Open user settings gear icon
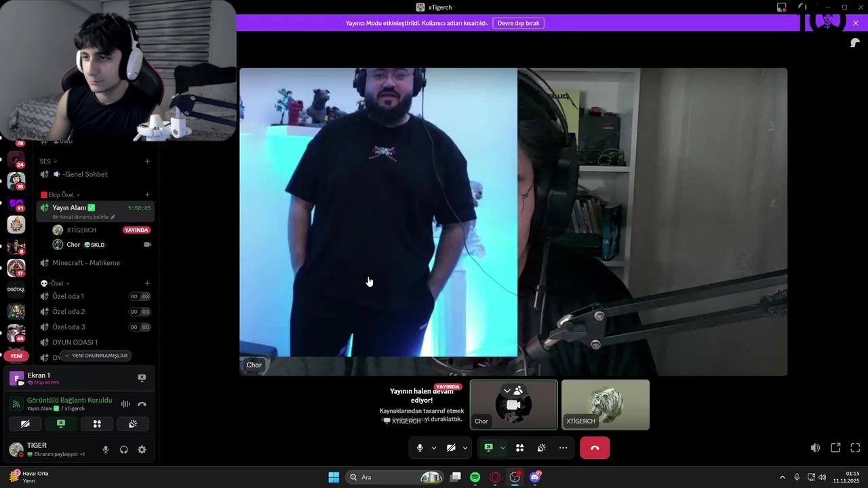Viewport: 868px width, 488px height. (142, 449)
